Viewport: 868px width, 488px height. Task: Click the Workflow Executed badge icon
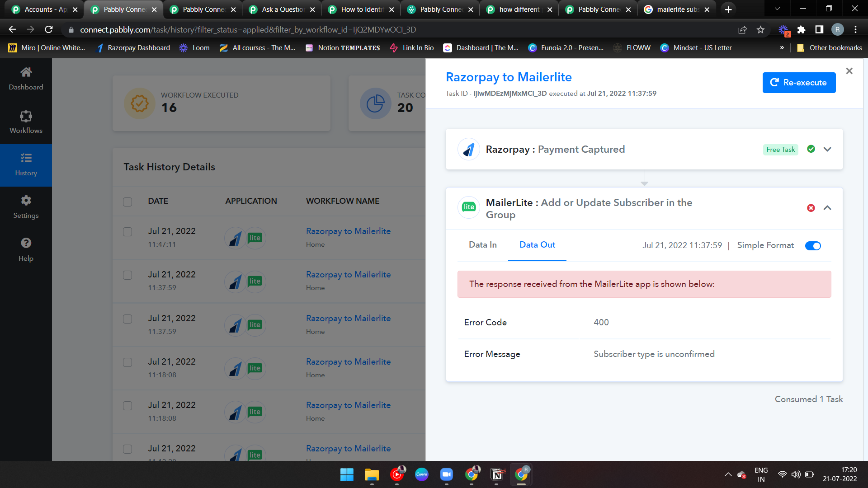pyautogui.click(x=140, y=103)
